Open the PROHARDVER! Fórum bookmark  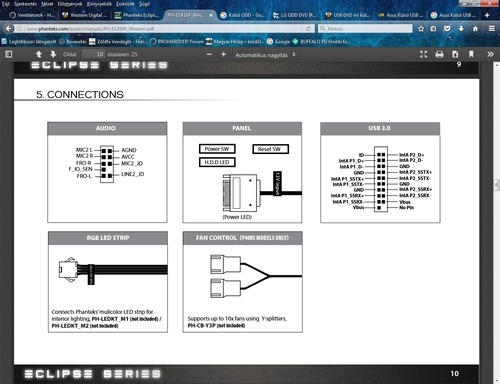pyautogui.click(x=177, y=42)
